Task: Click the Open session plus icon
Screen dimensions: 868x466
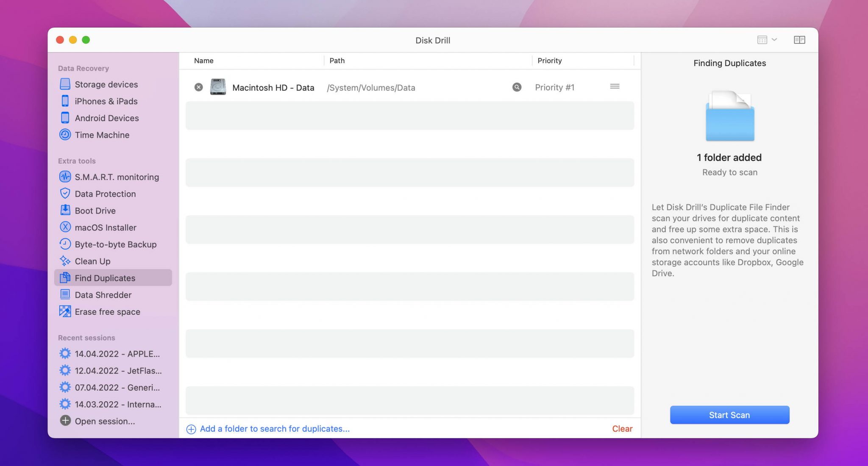Action: [65, 421]
